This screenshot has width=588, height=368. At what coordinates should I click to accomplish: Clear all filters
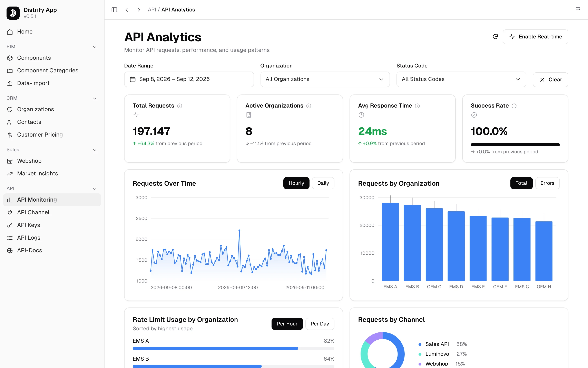[550, 80]
